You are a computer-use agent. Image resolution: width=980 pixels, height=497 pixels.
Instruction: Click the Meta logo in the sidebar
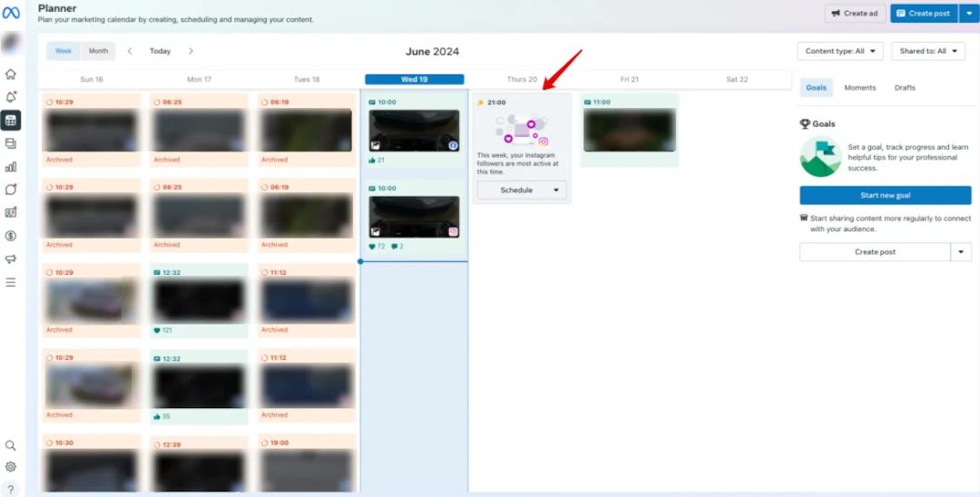(x=11, y=13)
